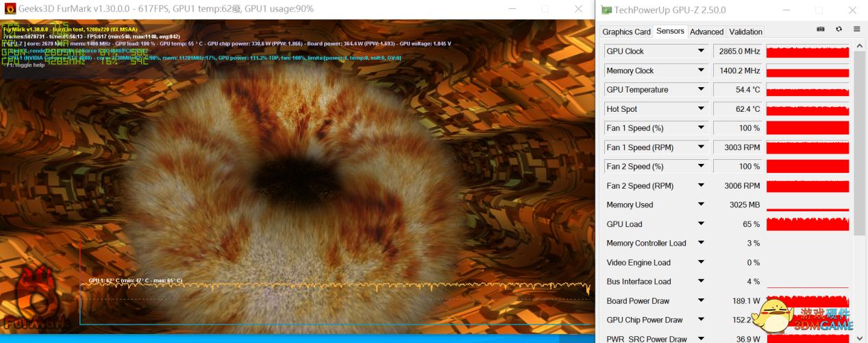
Task: Expand the Hot Spot sensor dropdown
Action: 701,108
